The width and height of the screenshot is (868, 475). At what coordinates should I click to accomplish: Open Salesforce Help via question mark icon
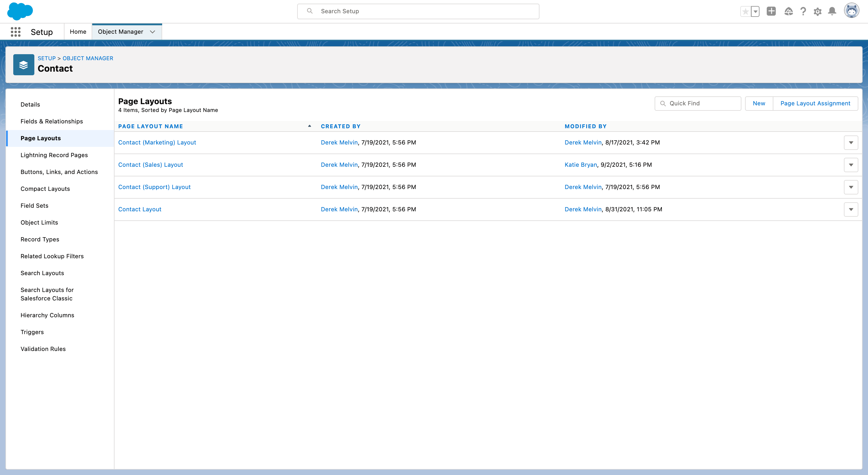[803, 11]
